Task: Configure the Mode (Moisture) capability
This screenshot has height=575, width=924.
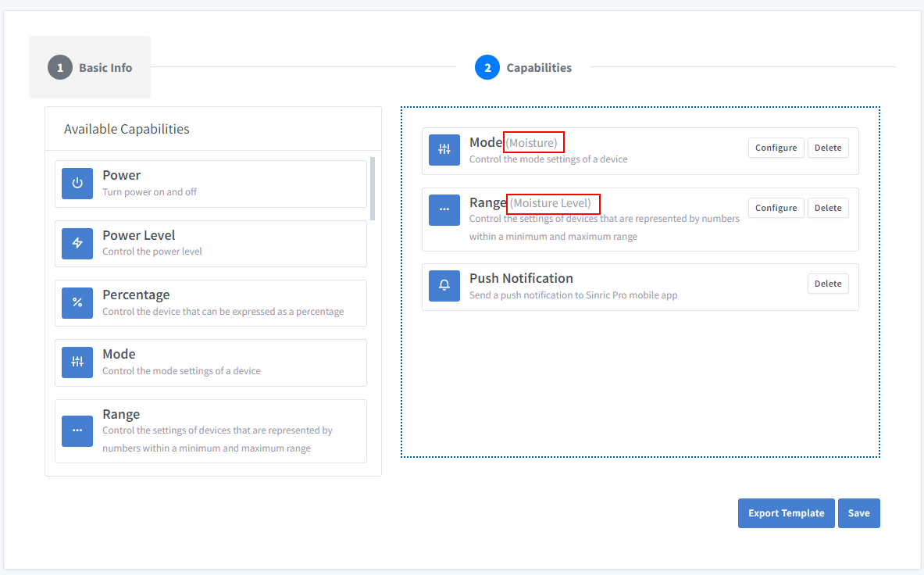Action: pos(776,147)
